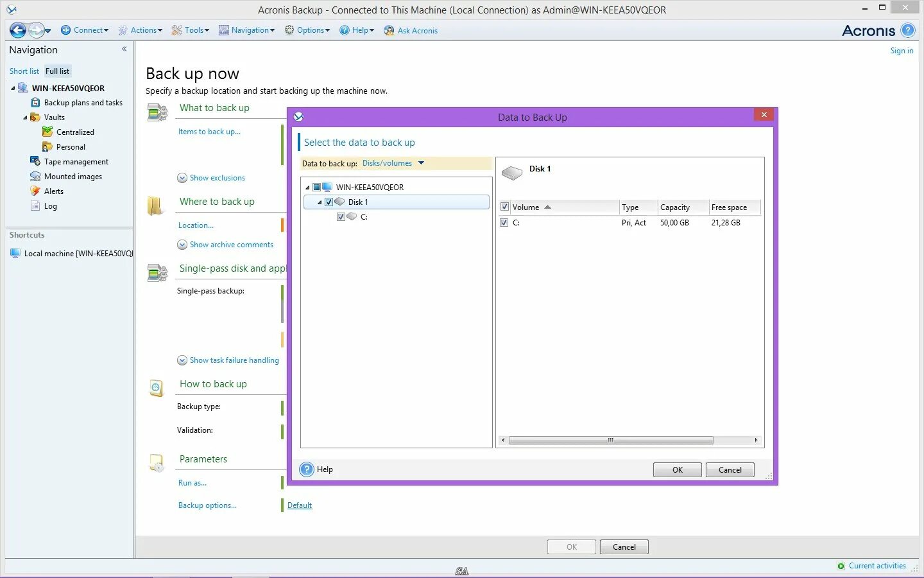924x578 pixels.
Task: Click the Run as link
Action: [x=193, y=483]
